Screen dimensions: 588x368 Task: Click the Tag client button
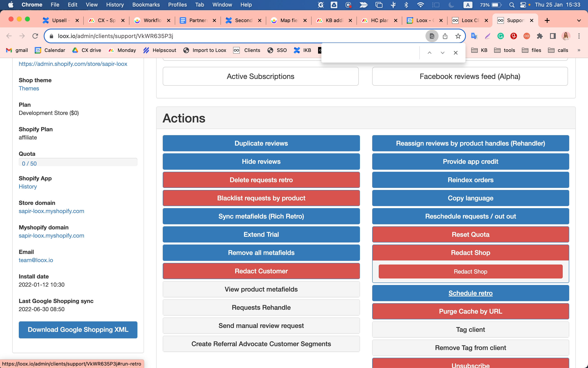click(470, 330)
